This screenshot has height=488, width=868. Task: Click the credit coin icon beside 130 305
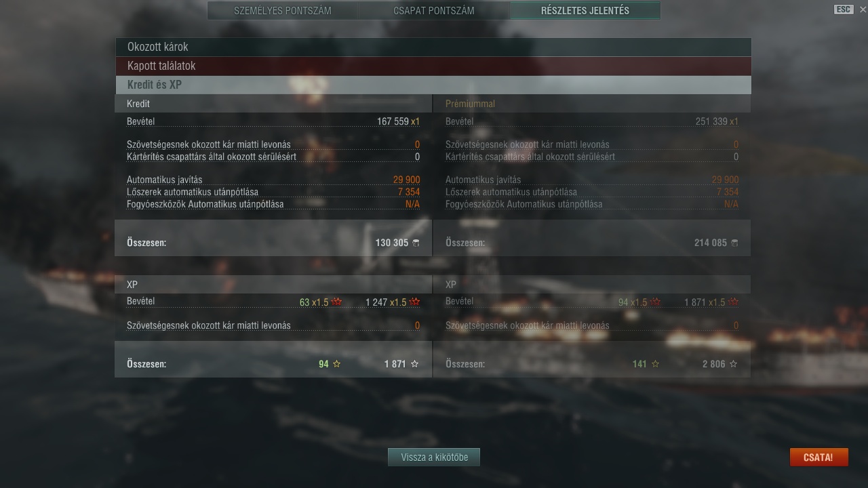[416, 243]
